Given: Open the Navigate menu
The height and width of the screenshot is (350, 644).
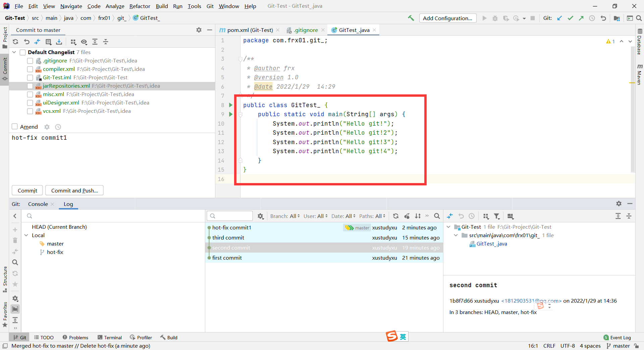Looking at the screenshot, I should (71, 6).
